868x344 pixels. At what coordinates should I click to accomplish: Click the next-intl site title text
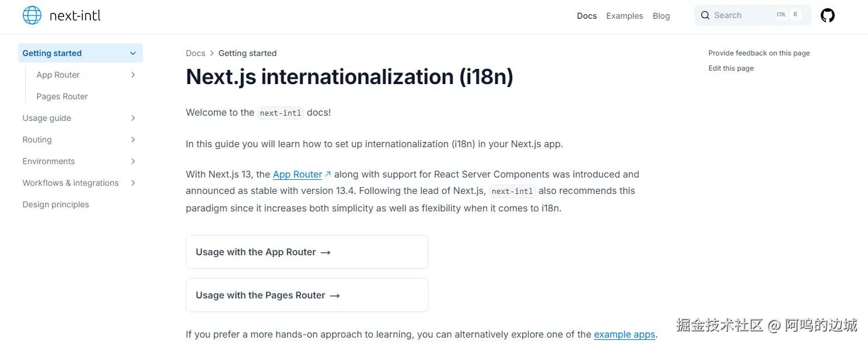75,16
